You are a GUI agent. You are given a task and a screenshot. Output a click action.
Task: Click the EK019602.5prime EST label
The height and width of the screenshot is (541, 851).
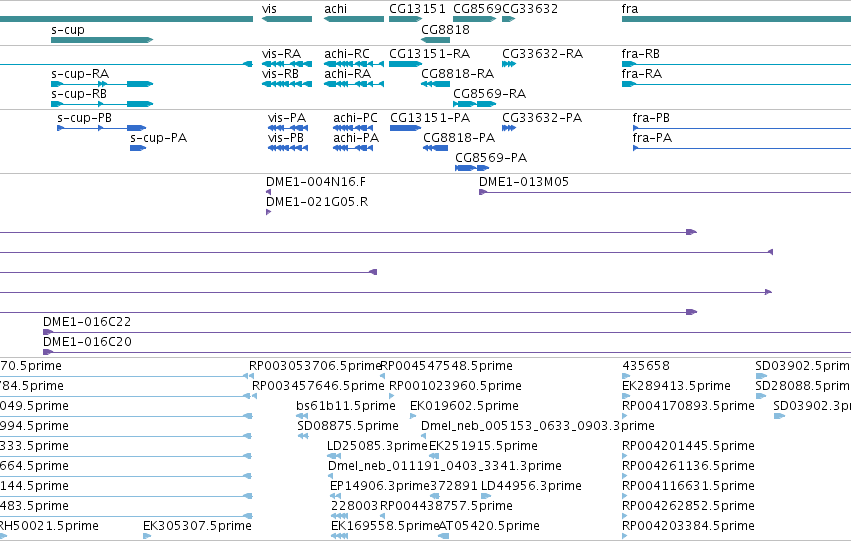pyautogui.click(x=464, y=406)
